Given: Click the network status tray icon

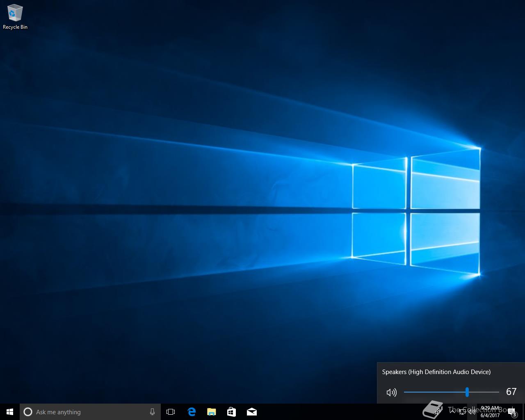Looking at the screenshot, I should [x=462, y=412].
